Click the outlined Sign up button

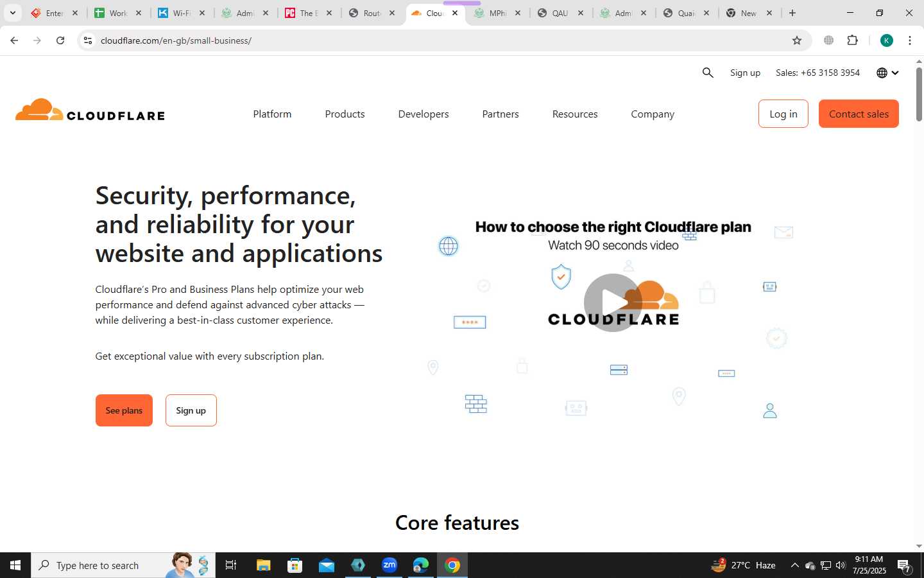coord(191,410)
